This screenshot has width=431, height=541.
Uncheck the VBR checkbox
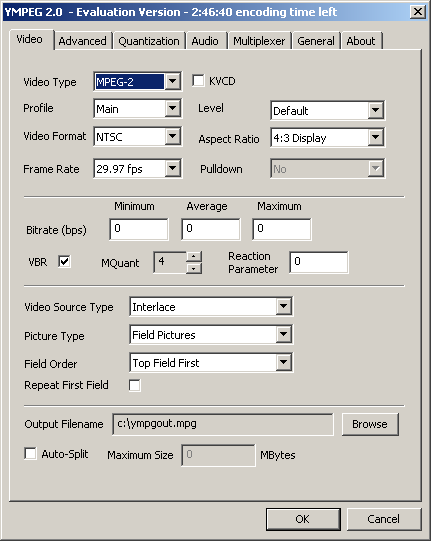pos(64,262)
